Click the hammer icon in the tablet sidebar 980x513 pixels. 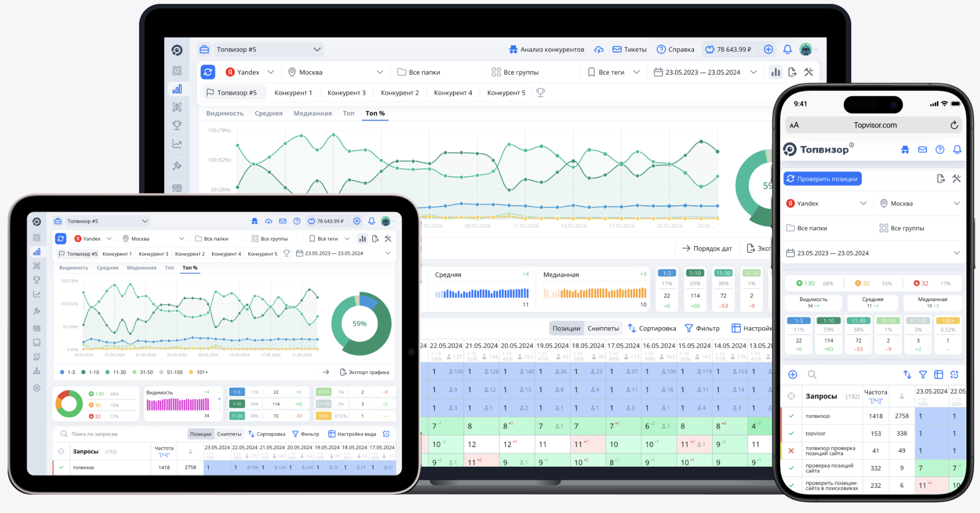point(37,311)
